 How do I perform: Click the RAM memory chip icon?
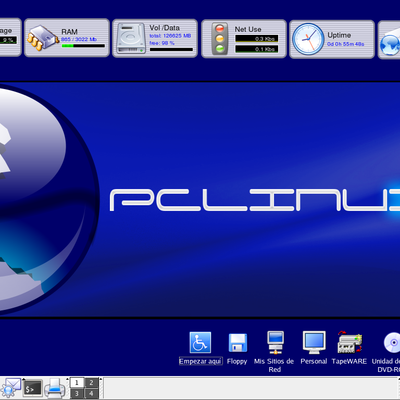pos(43,38)
